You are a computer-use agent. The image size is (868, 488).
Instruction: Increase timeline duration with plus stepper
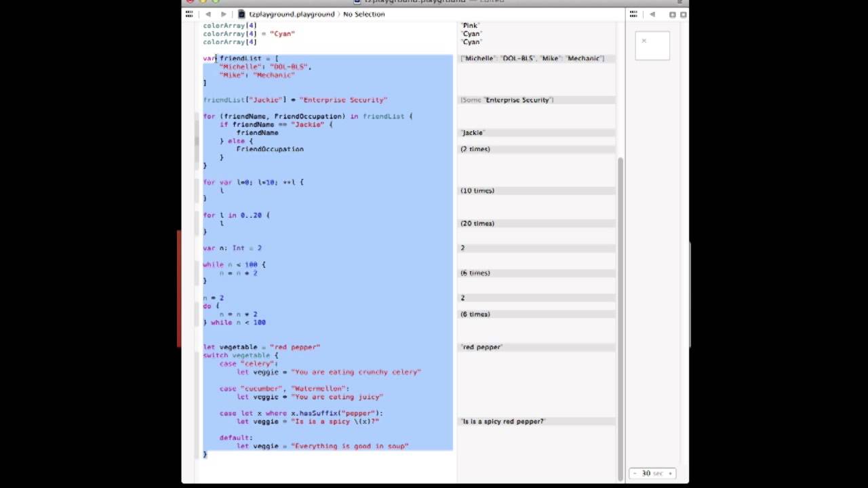click(x=670, y=473)
